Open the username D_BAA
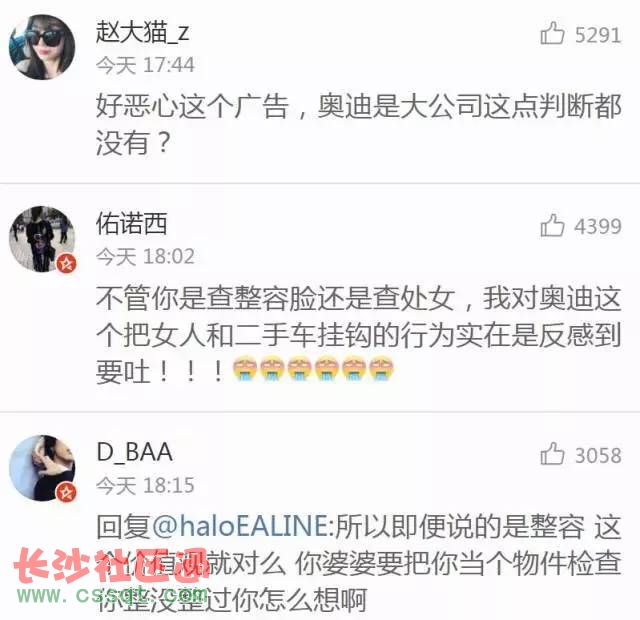Screen dimensions: 640x620 pyautogui.click(x=134, y=452)
